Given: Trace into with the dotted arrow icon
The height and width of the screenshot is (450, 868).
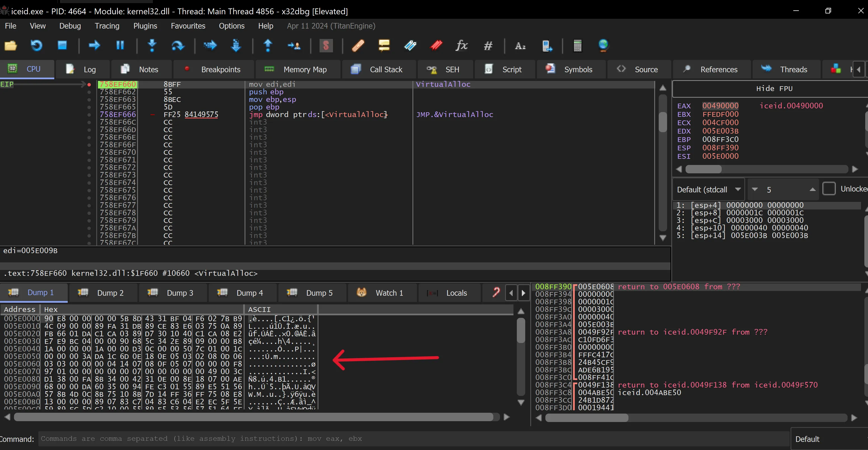Looking at the screenshot, I should pos(210,46).
